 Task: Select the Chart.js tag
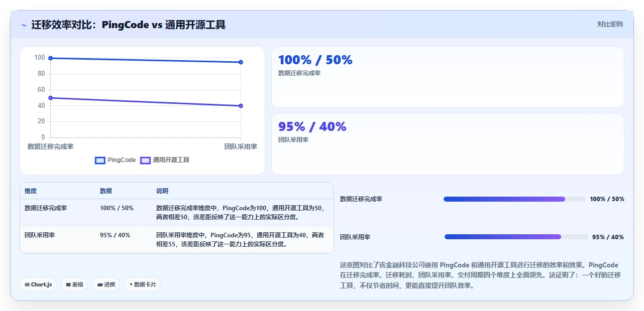38,284
